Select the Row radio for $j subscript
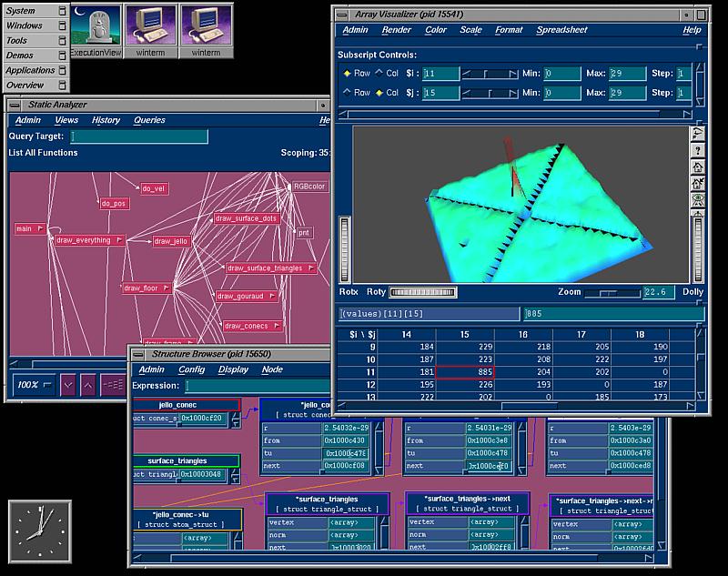Image resolution: width=728 pixels, height=576 pixels. [x=348, y=93]
